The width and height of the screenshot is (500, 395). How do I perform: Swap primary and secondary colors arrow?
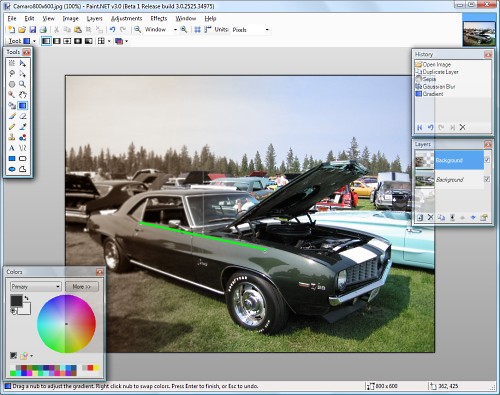point(27,298)
